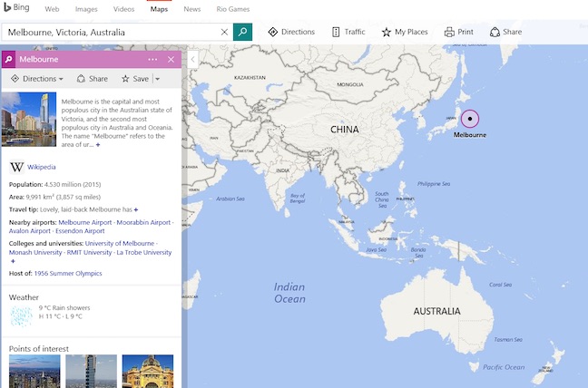Save Melbourne with the star button
Screen dimensions: 588x388
click(135, 79)
